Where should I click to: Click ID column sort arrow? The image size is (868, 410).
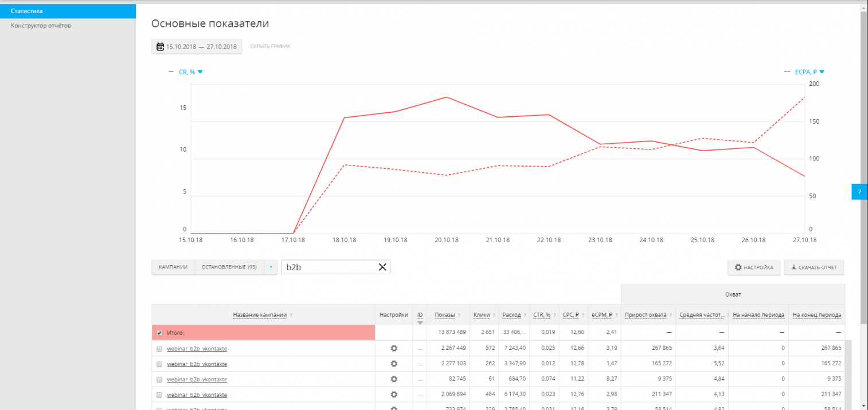pyautogui.click(x=420, y=322)
